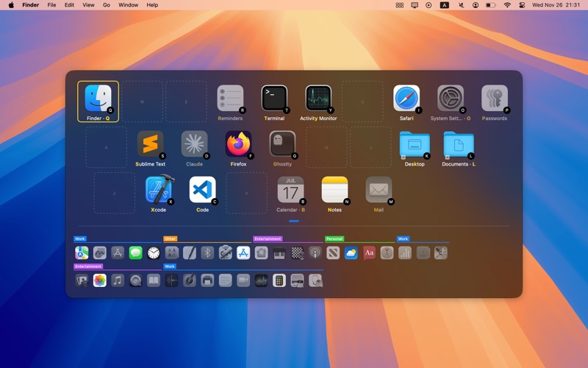The width and height of the screenshot is (588, 368).
Task: Open the blue App Store icon
Action: click(243, 252)
